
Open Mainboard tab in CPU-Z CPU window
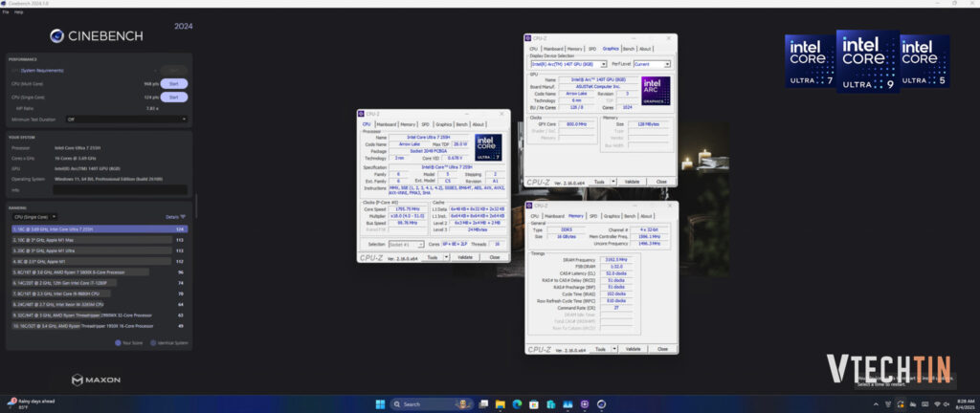coord(387,124)
